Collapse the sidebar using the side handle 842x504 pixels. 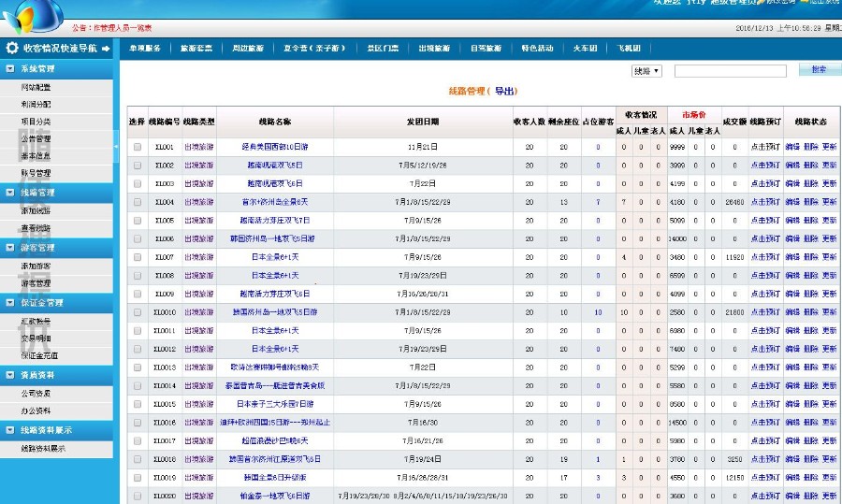(x=116, y=146)
